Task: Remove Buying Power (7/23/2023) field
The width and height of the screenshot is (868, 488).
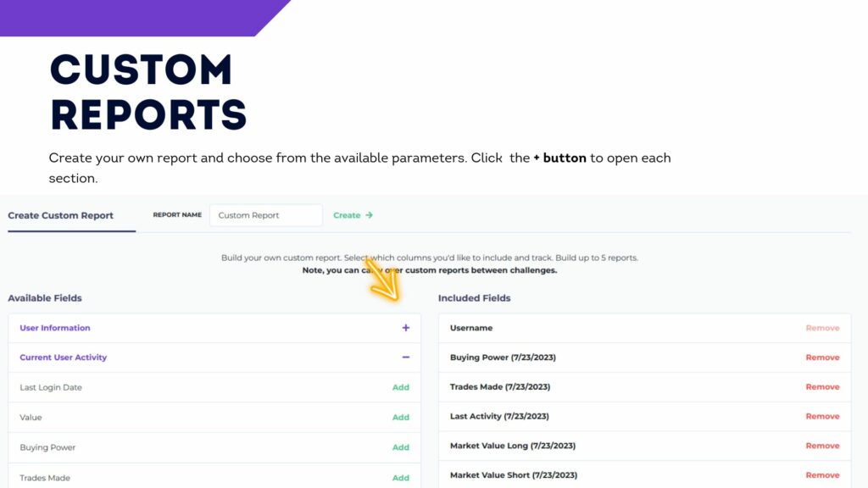Action: [822, 358]
